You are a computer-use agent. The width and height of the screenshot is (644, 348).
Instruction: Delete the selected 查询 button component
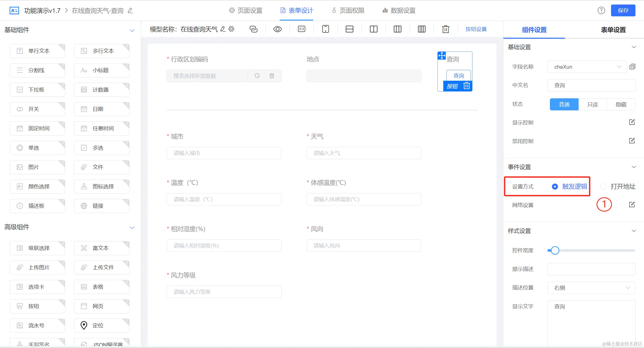coord(467,86)
